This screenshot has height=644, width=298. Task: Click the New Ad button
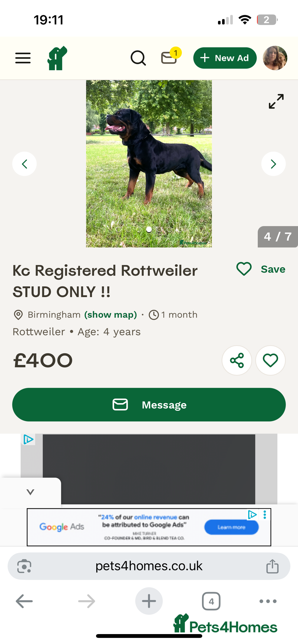[x=225, y=58]
